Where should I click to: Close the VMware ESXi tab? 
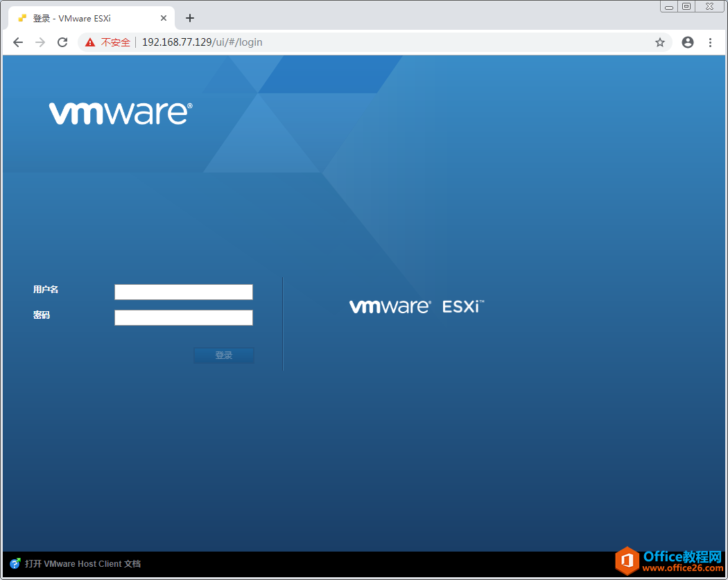click(164, 18)
